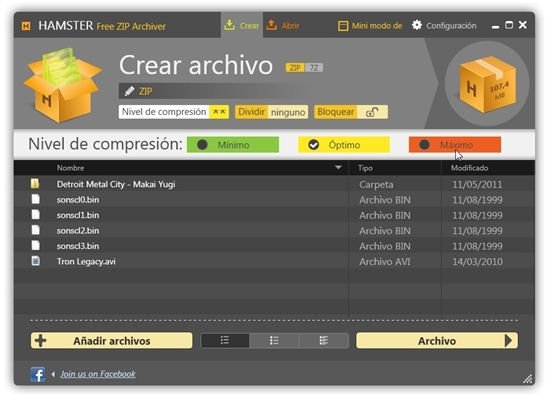Select file sonscl1.bin
The height and width of the screenshot is (394, 548).
click(274, 215)
